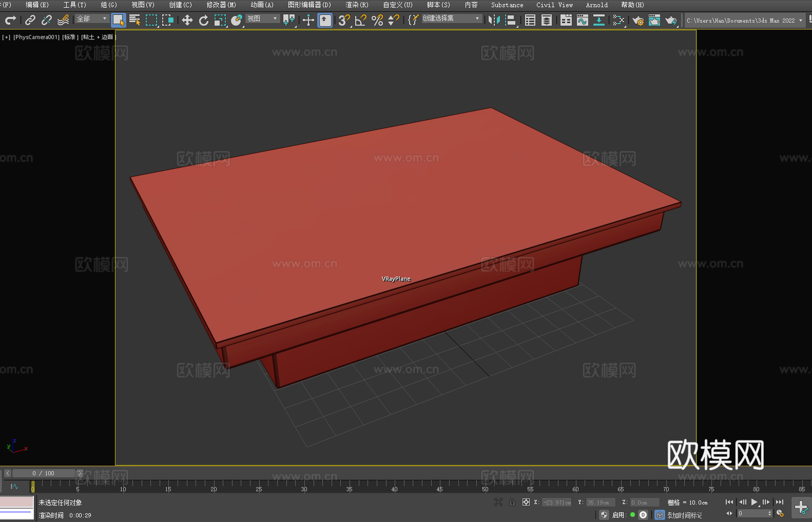The width and height of the screenshot is (812, 522).
Task: Click the 0 / 100 time slider handle
Action: click(x=44, y=473)
